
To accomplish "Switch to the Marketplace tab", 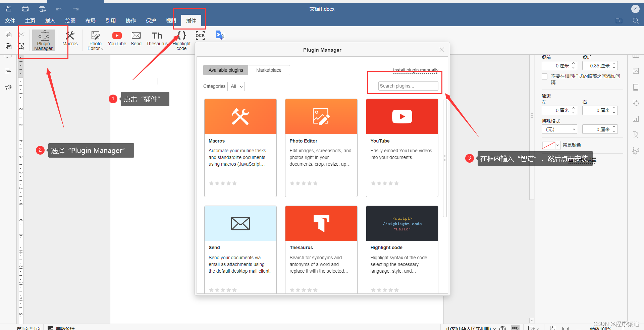I will coord(269,70).
